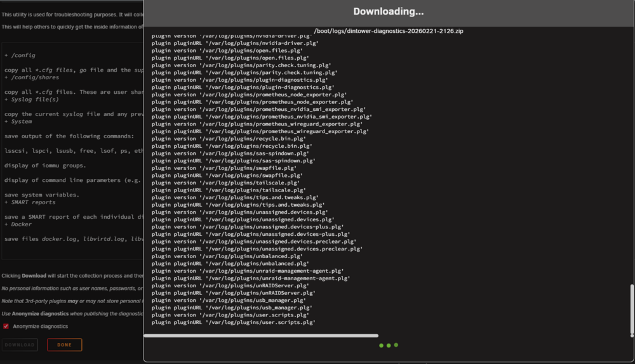Click log line pluginURL recycle.bin.plg
The image size is (635, 364).
[x=232, y=146]
